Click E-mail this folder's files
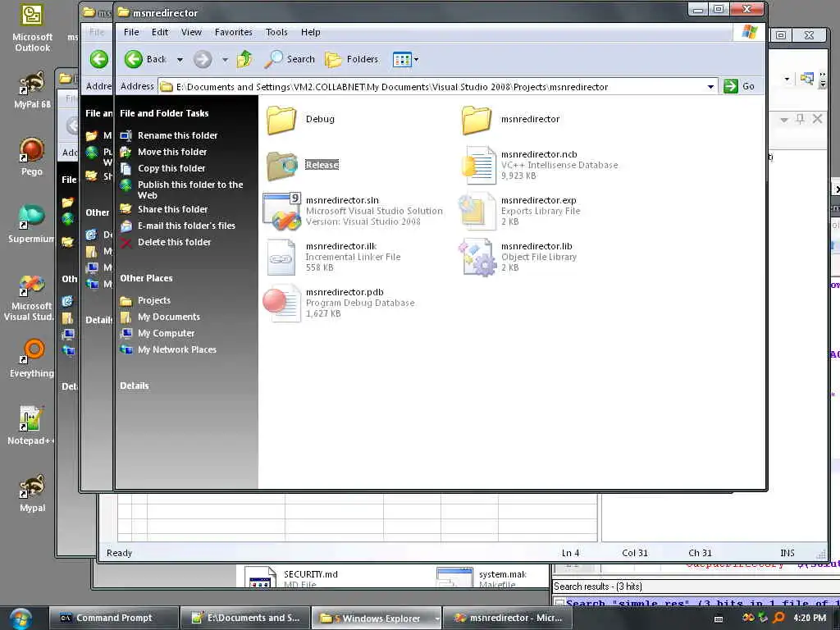 click(186, 226)
